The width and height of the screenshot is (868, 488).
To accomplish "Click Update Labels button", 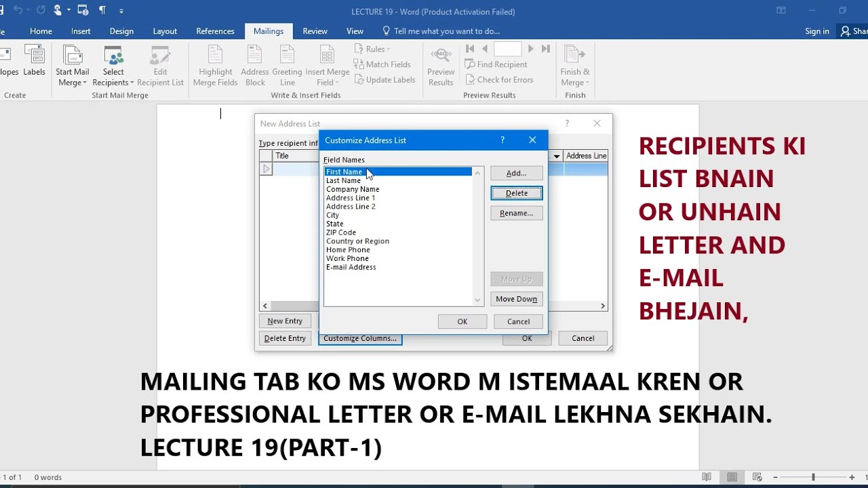I will (384, 79).
